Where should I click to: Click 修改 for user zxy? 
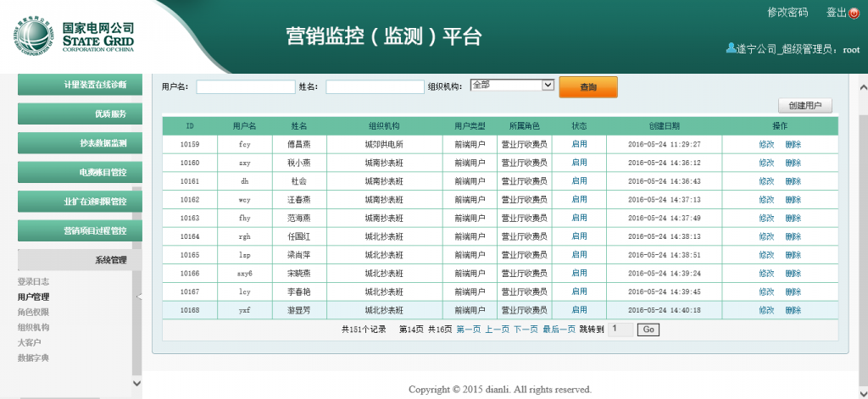point(766,163)
